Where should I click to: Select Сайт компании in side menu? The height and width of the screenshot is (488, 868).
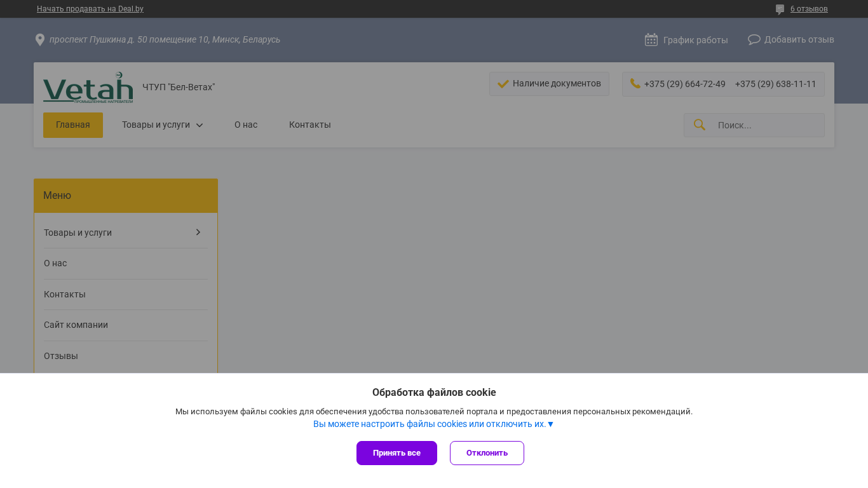point(76,325)
